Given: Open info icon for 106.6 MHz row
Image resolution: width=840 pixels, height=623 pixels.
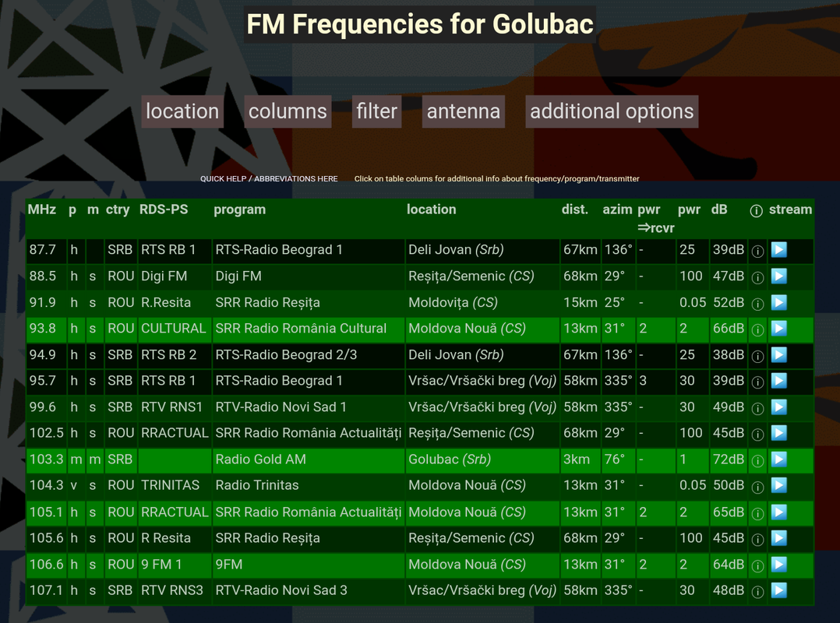Looking at the screenshot, I should point(757,565).
